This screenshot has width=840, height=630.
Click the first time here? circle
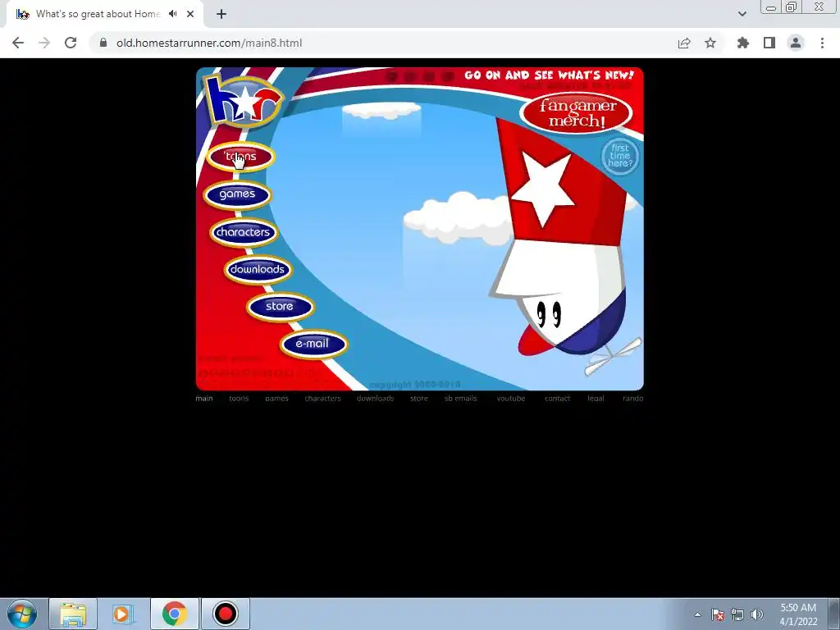(620, 157)
